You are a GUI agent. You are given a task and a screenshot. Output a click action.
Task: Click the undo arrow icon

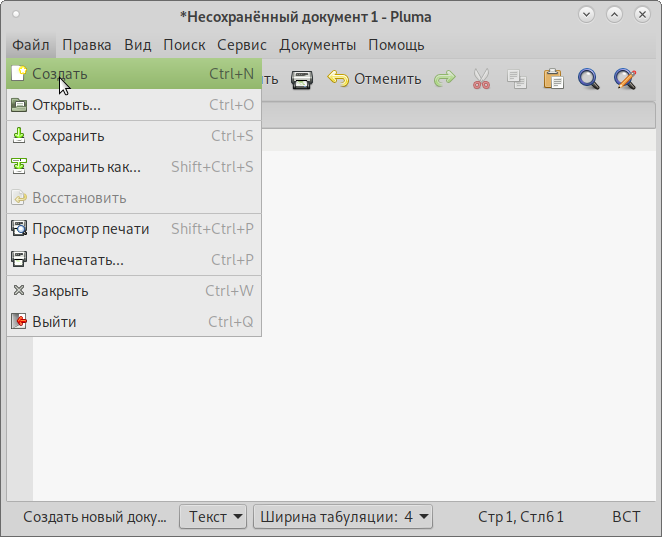[339, 79]
